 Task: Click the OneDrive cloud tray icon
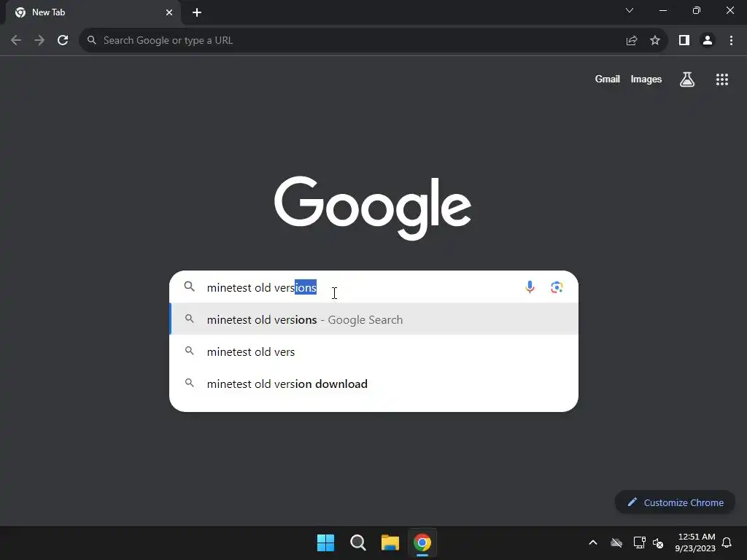coord(616,542)
